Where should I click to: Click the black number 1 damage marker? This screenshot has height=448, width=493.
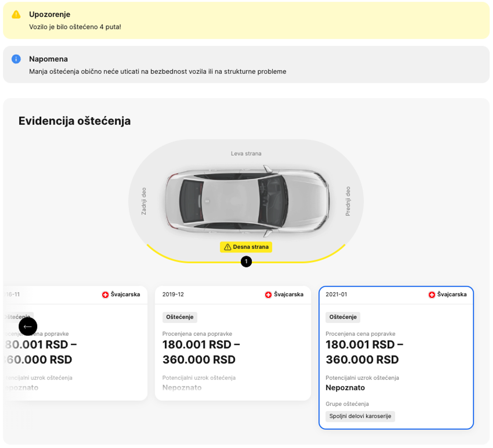(x=246, y=261)
